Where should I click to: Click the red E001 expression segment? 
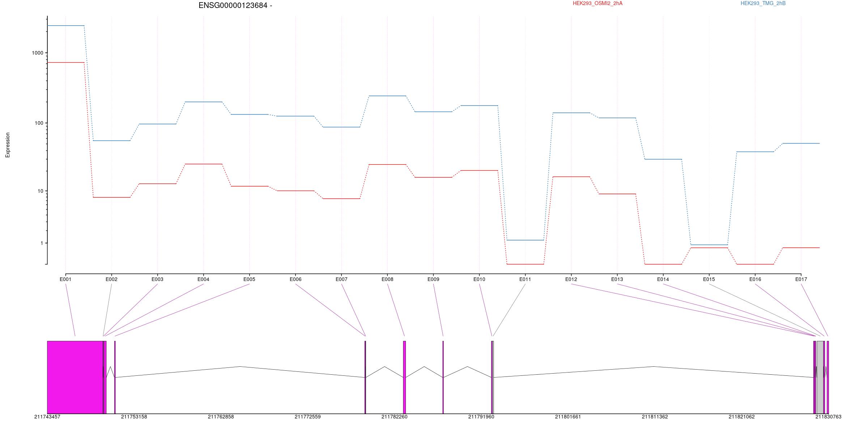click(x=65, y=63)
